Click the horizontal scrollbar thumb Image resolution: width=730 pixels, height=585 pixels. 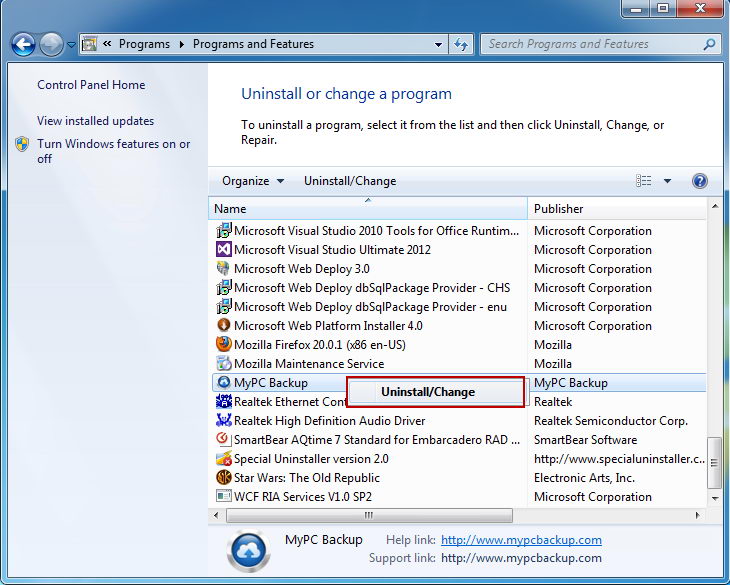pyautogui.click(x=369, y=515)
